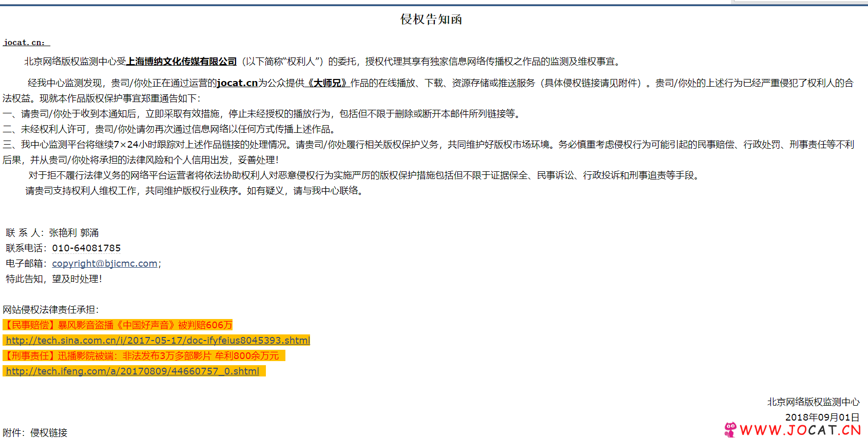Click the underlined 上海博纳文化传媒有限公司 company name
This screenshot has height=438, width=868.
pos(182,62)
